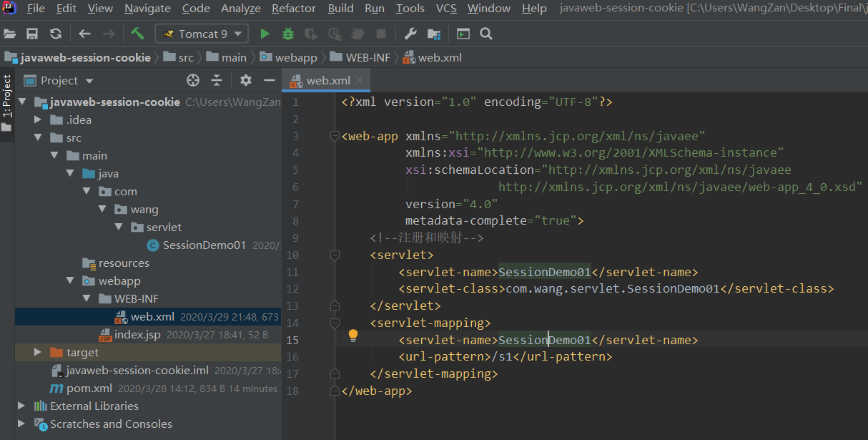Run Tomcat 9 with the green play icon

(265, 34)
